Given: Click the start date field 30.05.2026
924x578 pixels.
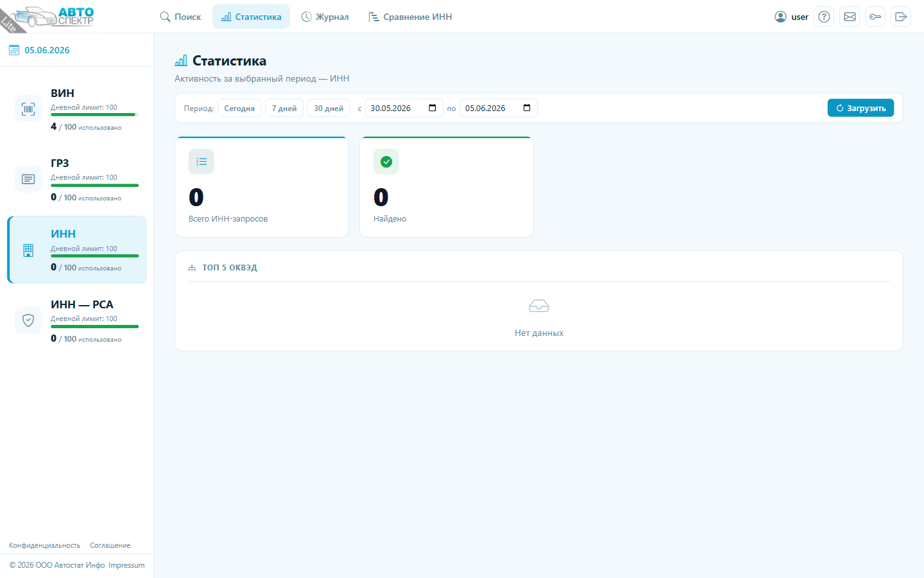Looking at the screenshot, I should point(404,108).
